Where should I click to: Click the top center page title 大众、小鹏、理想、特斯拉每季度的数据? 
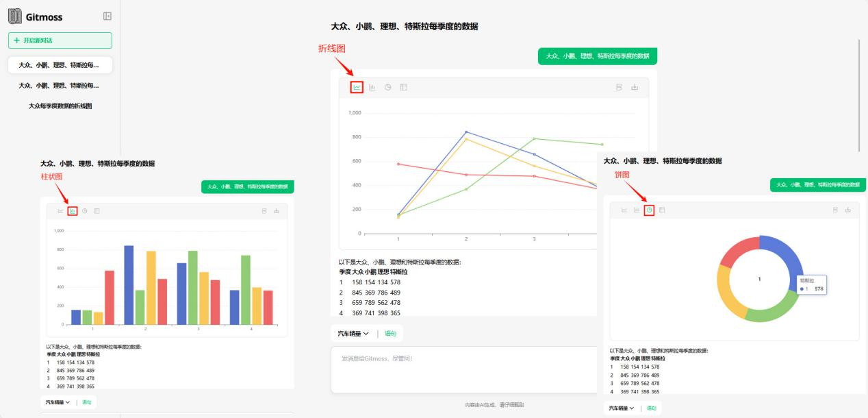tap(405, 26)
